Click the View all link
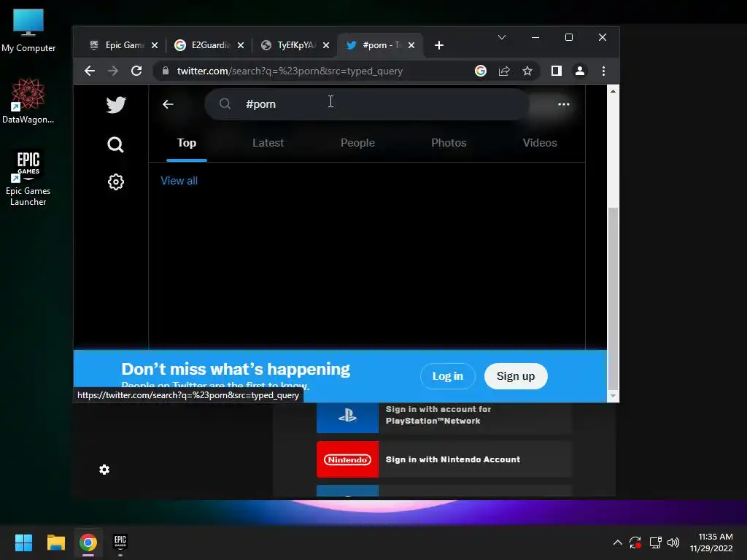747x560 pixels. [x=179, y=181]
